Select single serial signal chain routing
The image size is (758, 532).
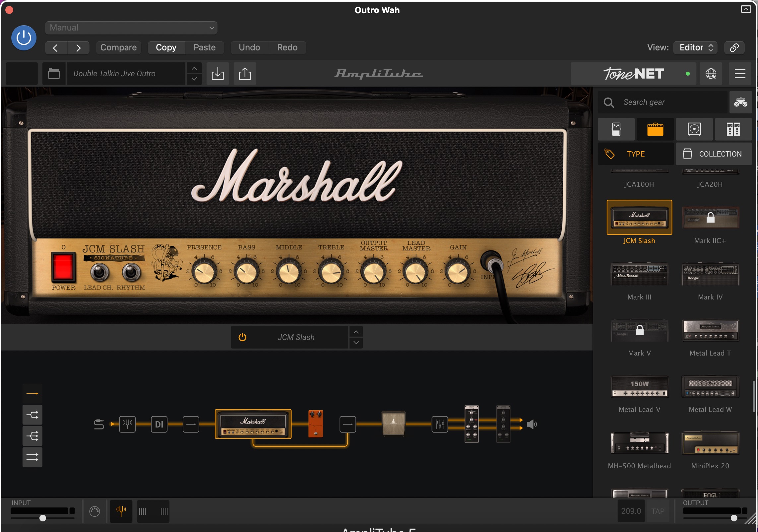[32, 393]
